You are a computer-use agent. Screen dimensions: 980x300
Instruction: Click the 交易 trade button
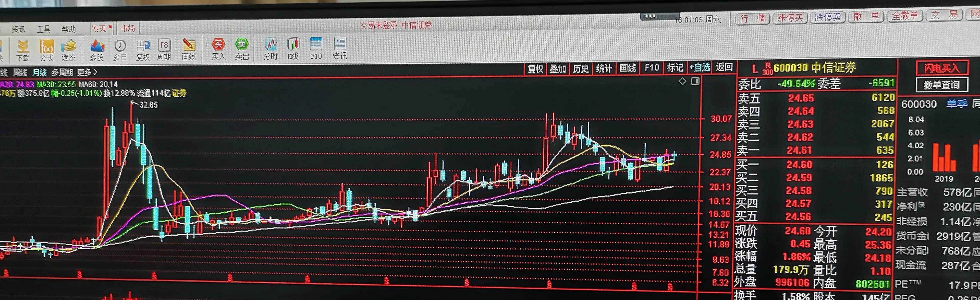pos(944,15)
